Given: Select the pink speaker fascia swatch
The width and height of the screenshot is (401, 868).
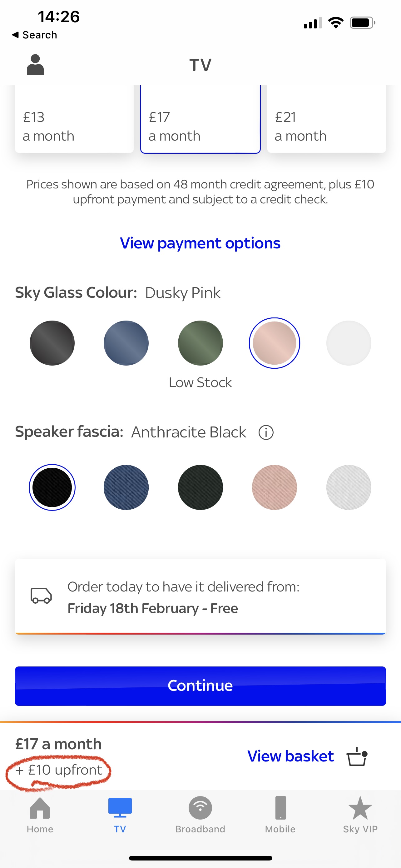Looking at the screenshot, I should 275,487.
